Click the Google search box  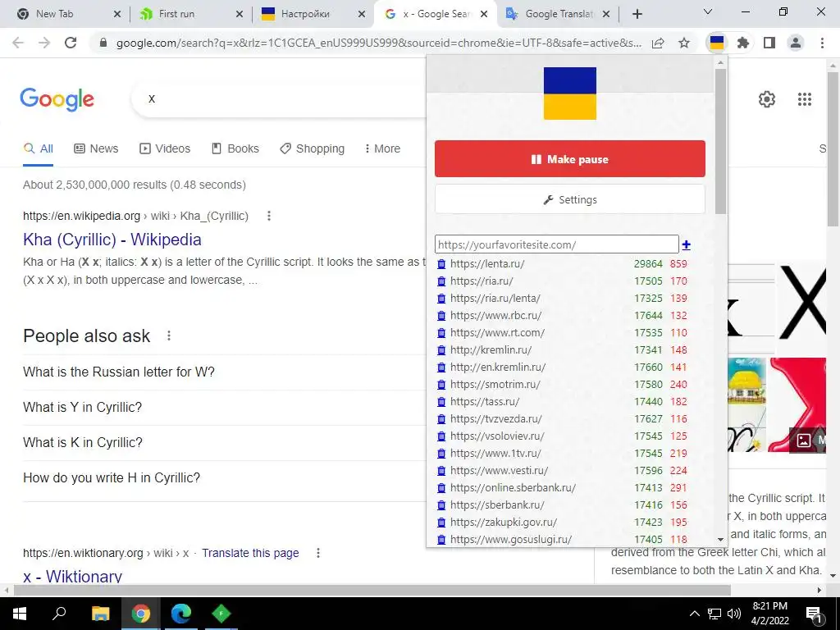point(279,98)
